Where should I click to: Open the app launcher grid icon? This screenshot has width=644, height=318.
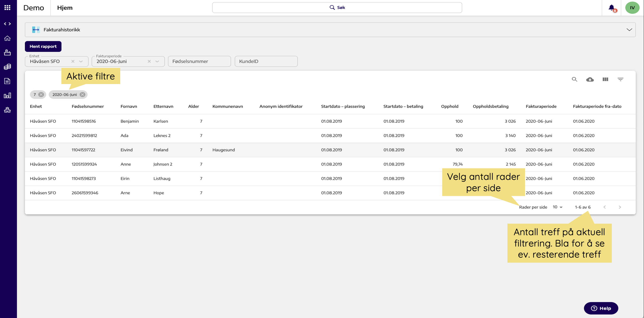point(7,8)
